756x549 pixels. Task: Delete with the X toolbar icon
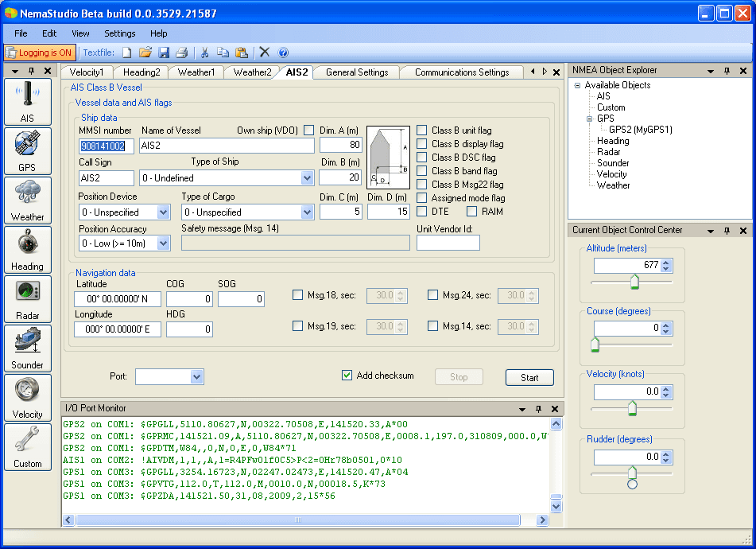pyautogui.click(x=264, y=52)
